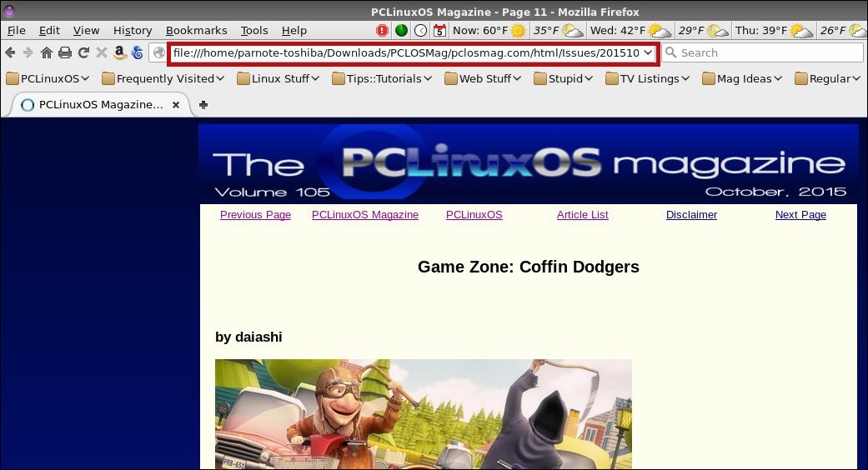868x470 pixels.
Task: Reload the current page
Action: 83,52
